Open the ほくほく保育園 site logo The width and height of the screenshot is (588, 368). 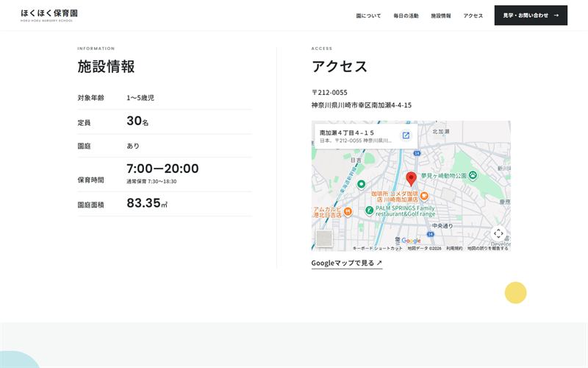(49, 15)
